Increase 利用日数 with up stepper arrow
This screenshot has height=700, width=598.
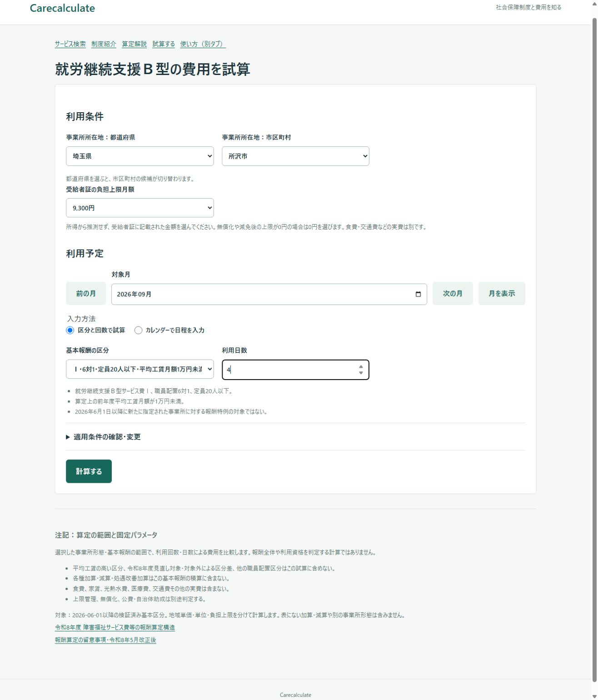361,366
